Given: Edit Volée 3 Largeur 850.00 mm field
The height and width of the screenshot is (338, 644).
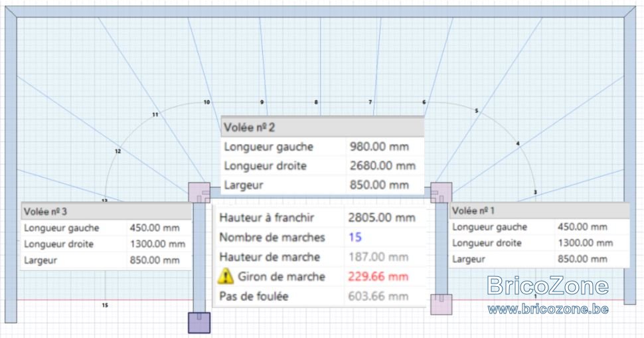Looking at the screenshot, I should click(155, 260).
